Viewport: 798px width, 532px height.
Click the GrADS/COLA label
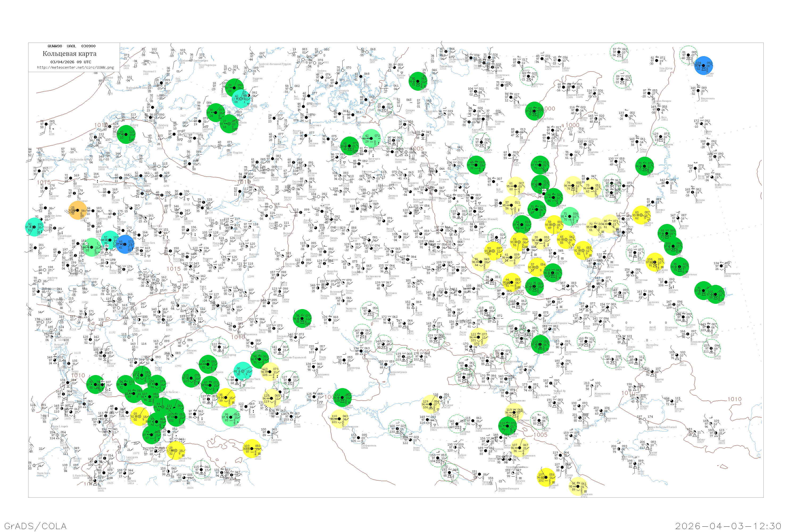35,526
